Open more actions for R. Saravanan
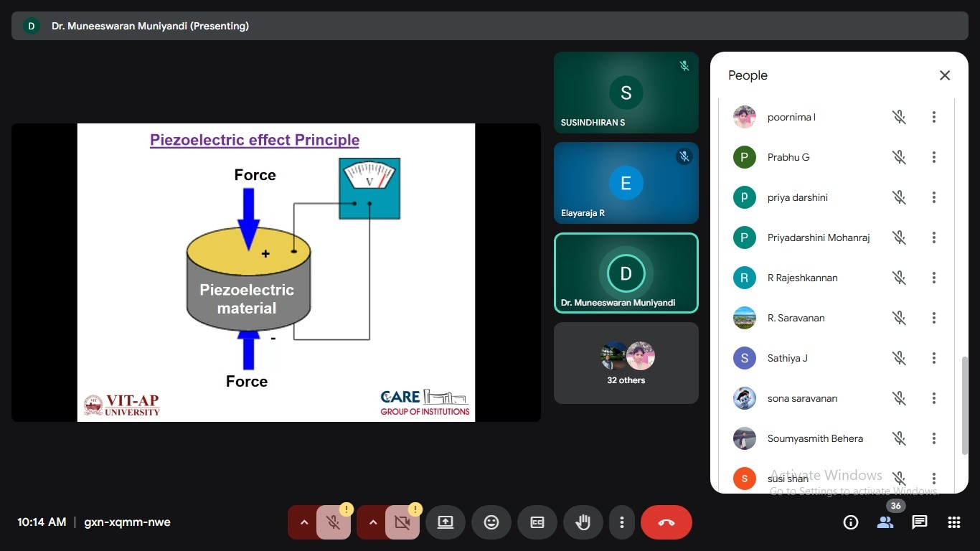Screen dimensions: 980x551 (933, 318)
